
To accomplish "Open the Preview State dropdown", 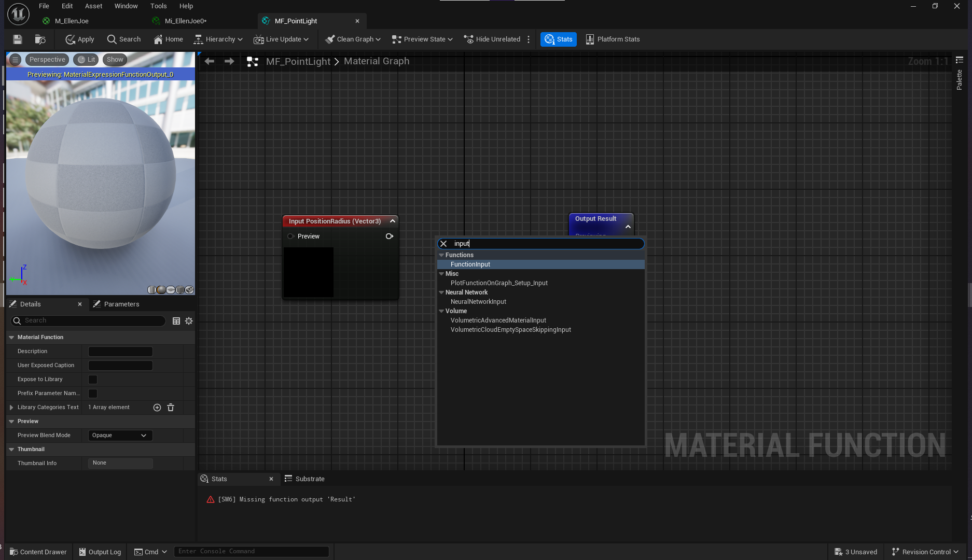I will coord(422,39).
